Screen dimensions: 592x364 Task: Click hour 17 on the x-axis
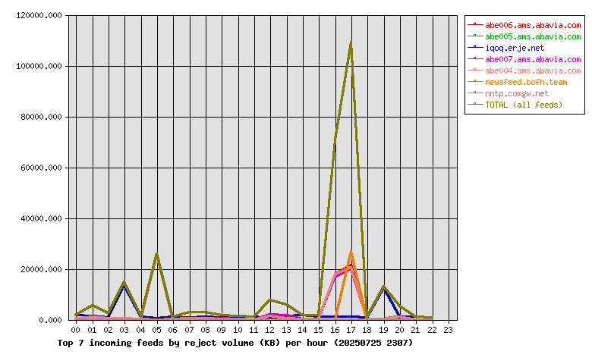tap(351, 330)
